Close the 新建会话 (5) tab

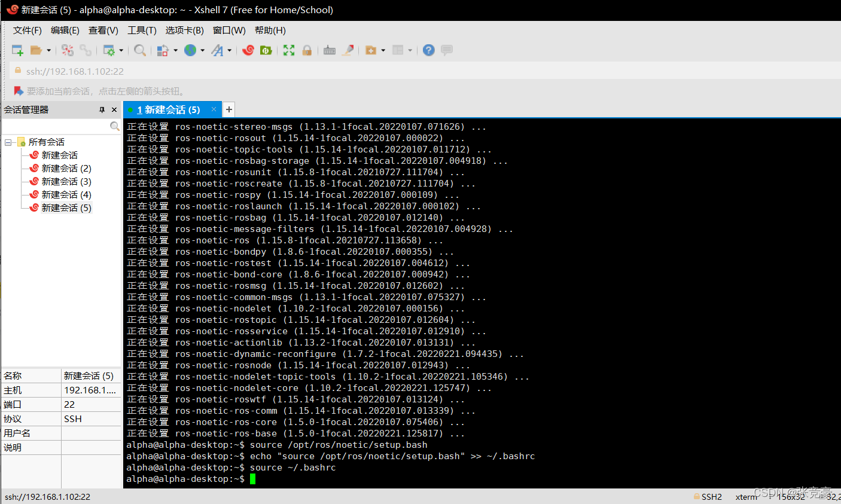tap(214, 109)
